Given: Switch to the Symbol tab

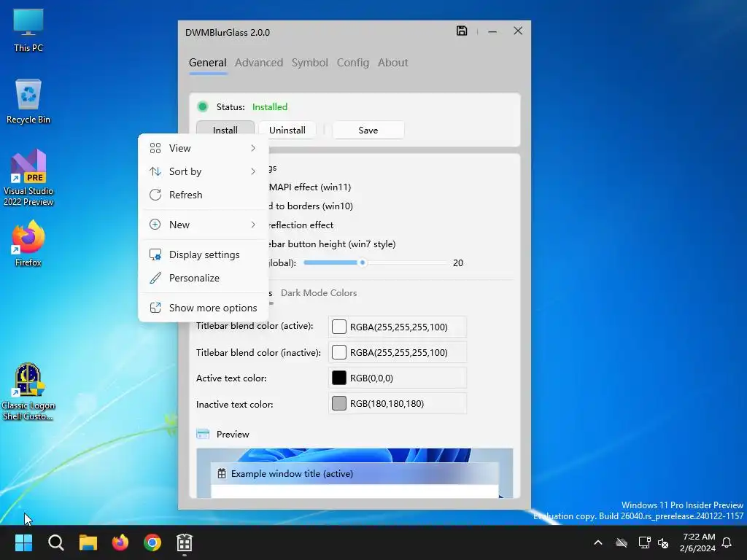Looking at the screenshot, I should (309, 63).
